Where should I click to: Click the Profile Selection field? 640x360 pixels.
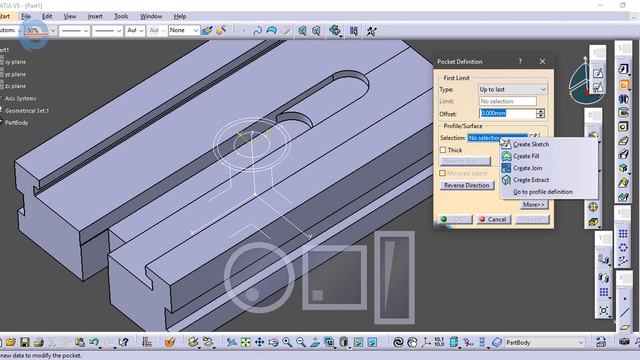pyautogui.click(x=498, y=138)
